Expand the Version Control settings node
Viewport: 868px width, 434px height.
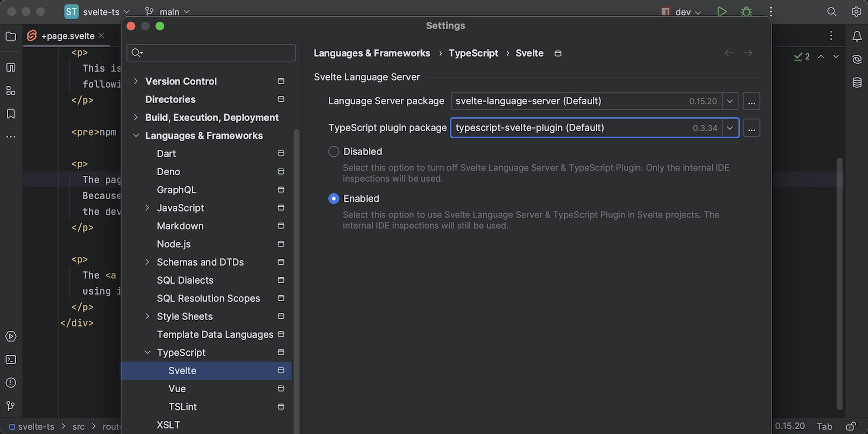(x=136, y=81)
